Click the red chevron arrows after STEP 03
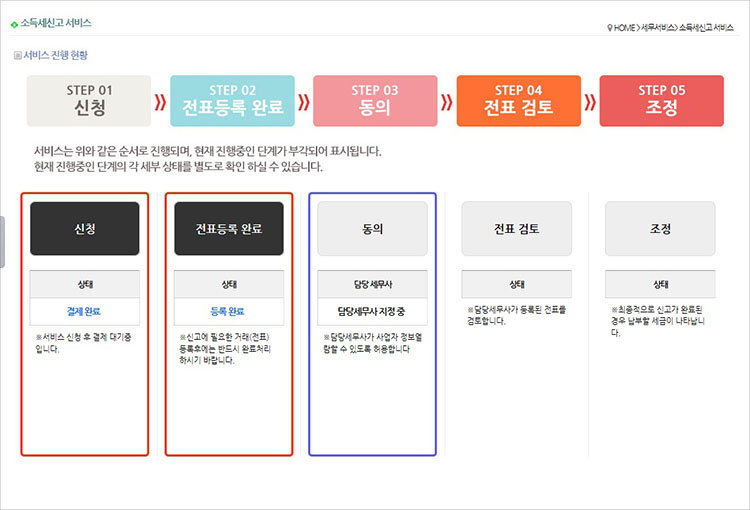The width and height of the screenshot is (750, 510). pos(447,101)
